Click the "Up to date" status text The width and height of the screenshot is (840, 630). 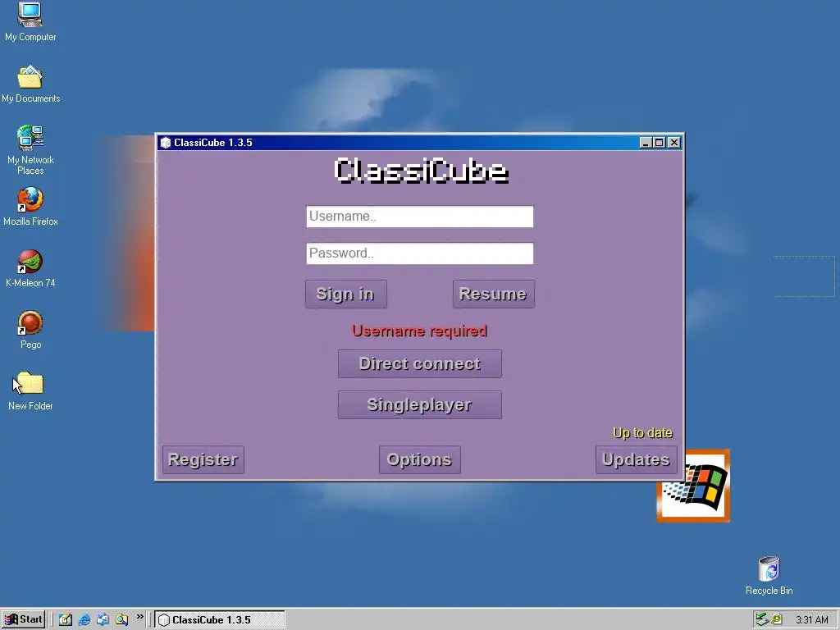(642, 433)
